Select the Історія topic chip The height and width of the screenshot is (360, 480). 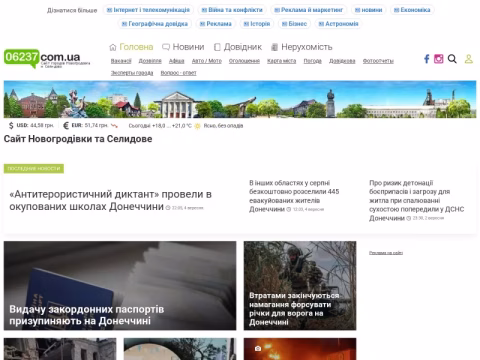point(257,24)
